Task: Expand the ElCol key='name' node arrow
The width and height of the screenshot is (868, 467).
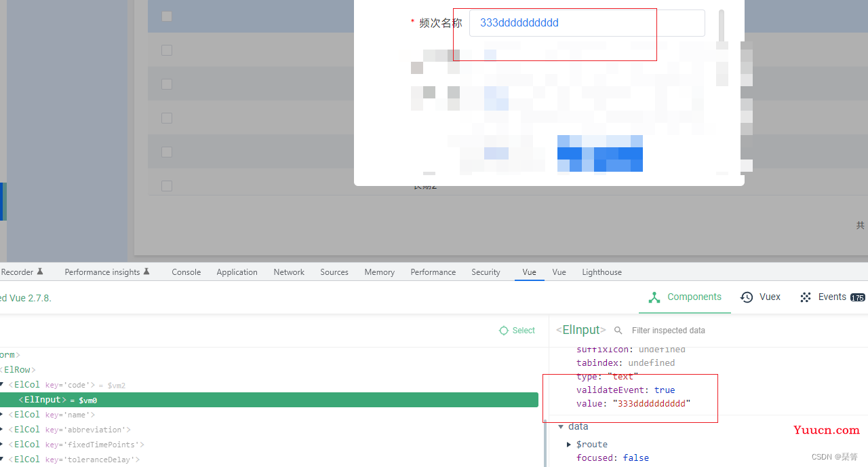Action: click(2, 415)
